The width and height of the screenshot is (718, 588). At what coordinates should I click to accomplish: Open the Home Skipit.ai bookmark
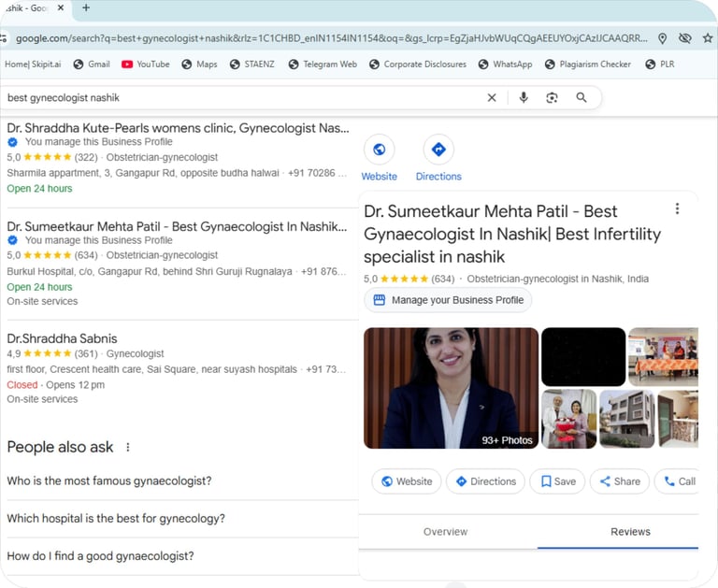tap(33, 65)
